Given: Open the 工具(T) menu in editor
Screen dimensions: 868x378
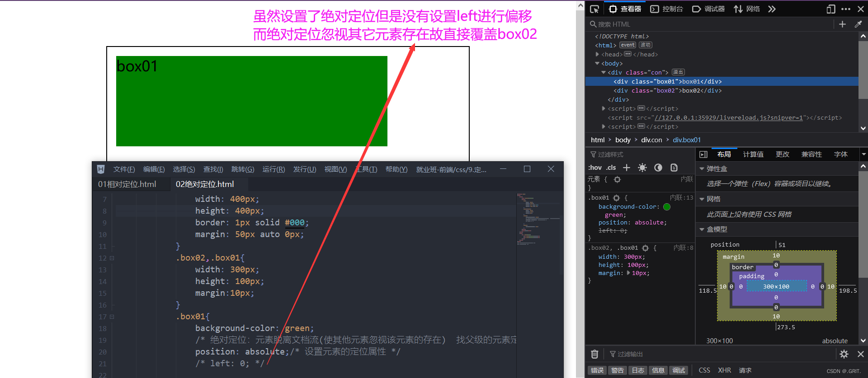Looking at the screenshot, I should pyautogui.click(x=366, y=169).
